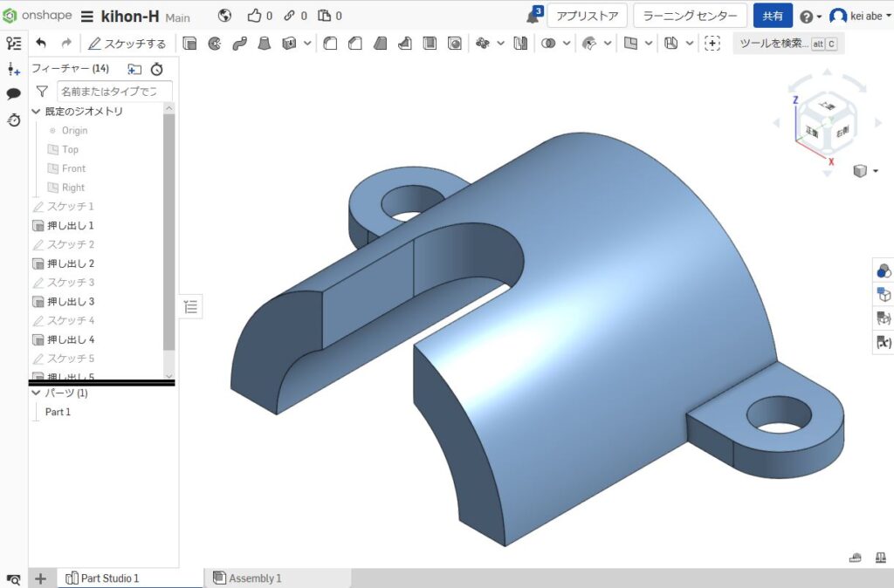Select the Pattern tool
The image size is (894, 588).
coord(482,44)
